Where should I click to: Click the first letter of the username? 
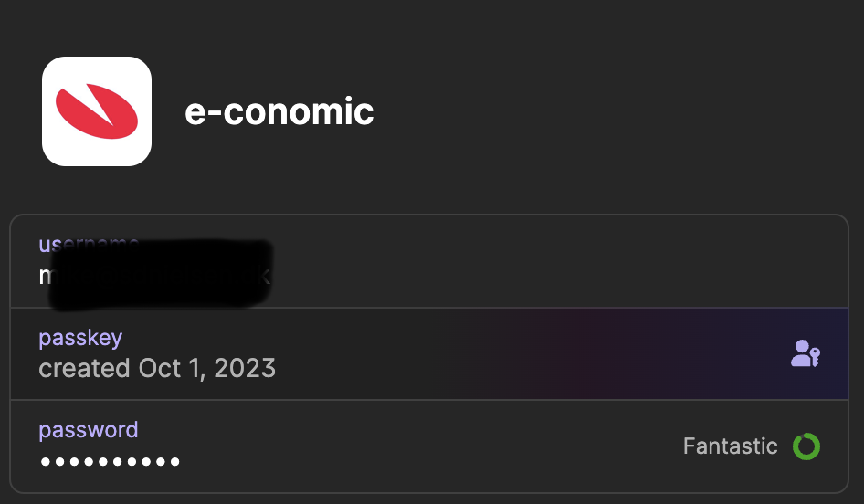click(x=46, y=276)
